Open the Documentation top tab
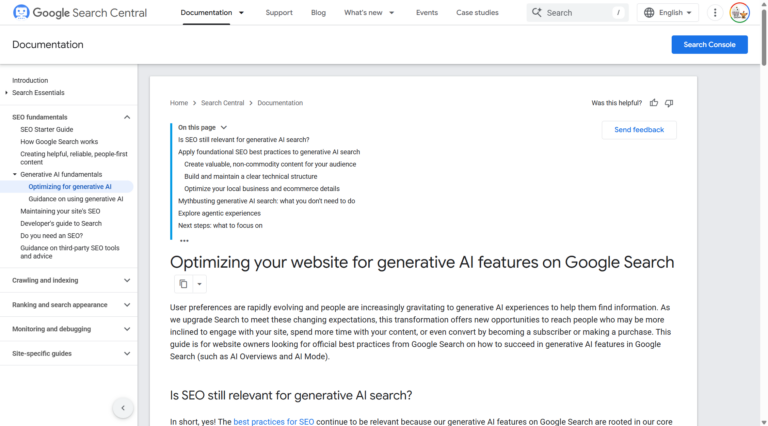Image resolution: width=768 pixels, height=426 pixels. [x=206, y=13]
